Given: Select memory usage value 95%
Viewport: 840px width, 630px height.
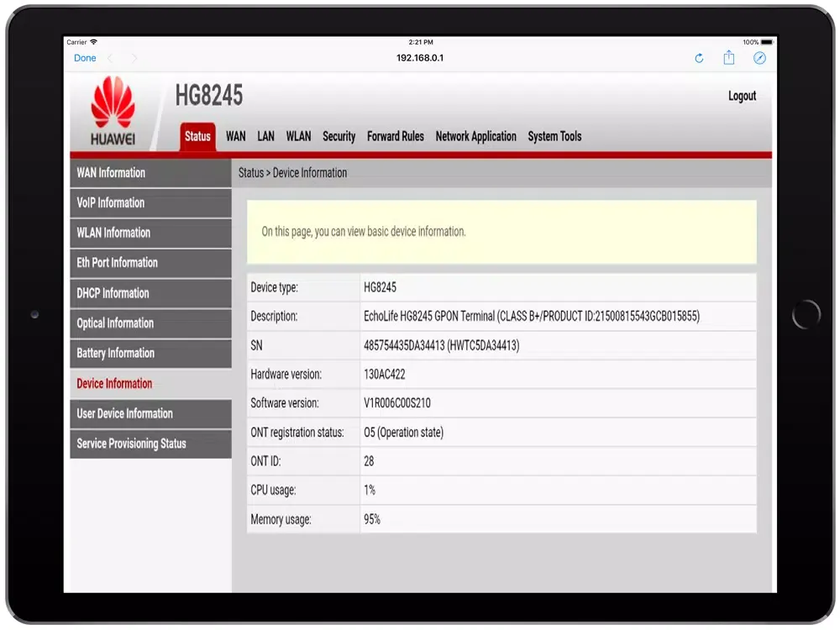Looking at the screenshot, I should coord(372,519).
